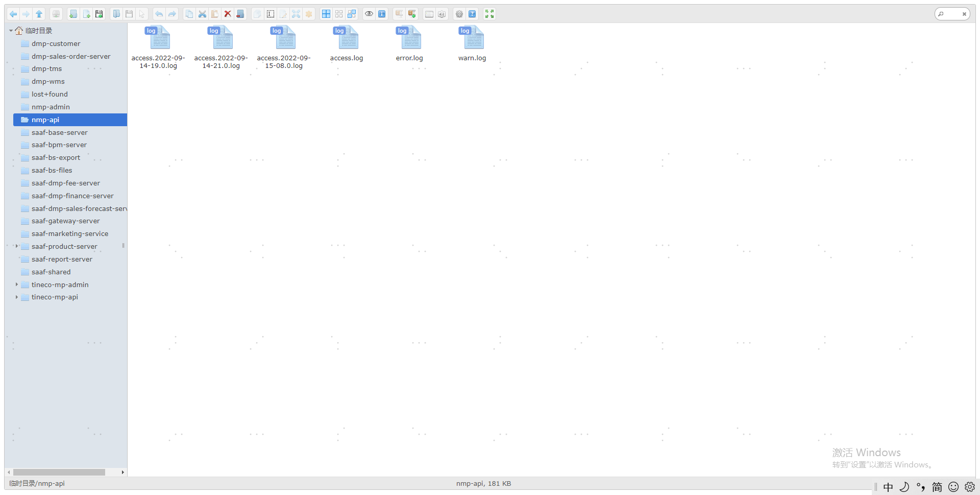Image resolution: width=980 pixels, height=495 pixels.
Task: Open IME settings gear in tray
Action: tap(970, 487)
